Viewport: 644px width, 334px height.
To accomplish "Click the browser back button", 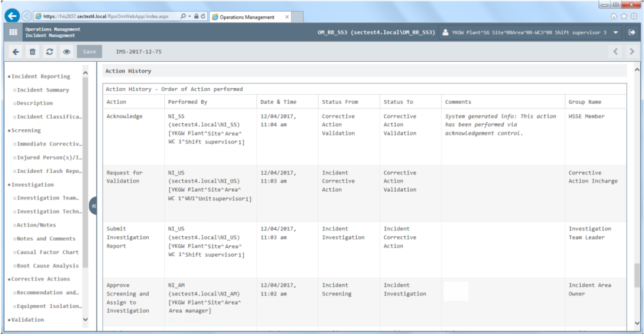I will coord(11,17).
